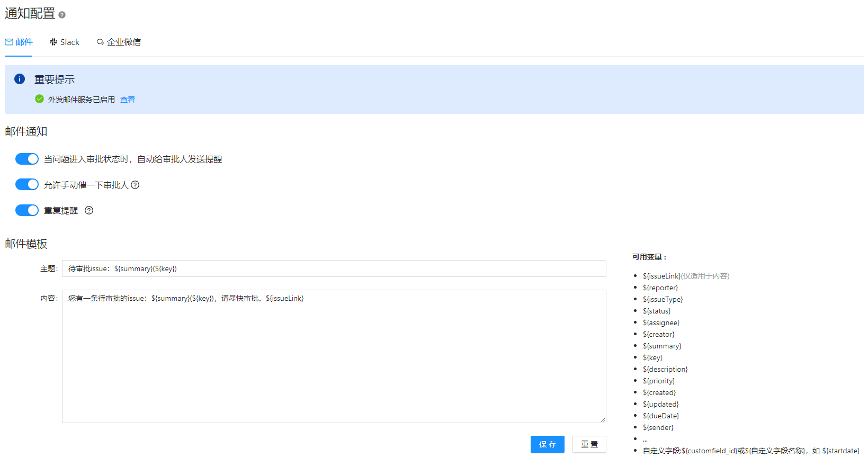Viewport: 868px width, 466px height.
Task: Focus the 主题 subject input field
Action: coord(334,268)
